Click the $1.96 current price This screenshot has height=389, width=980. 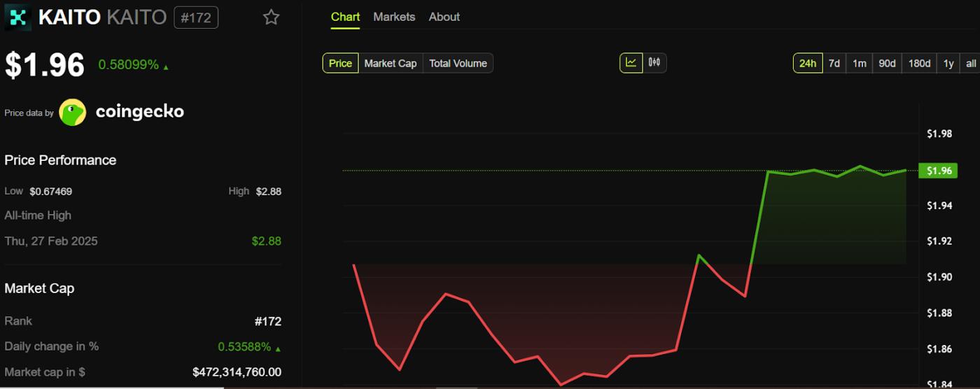coord(45,65)
